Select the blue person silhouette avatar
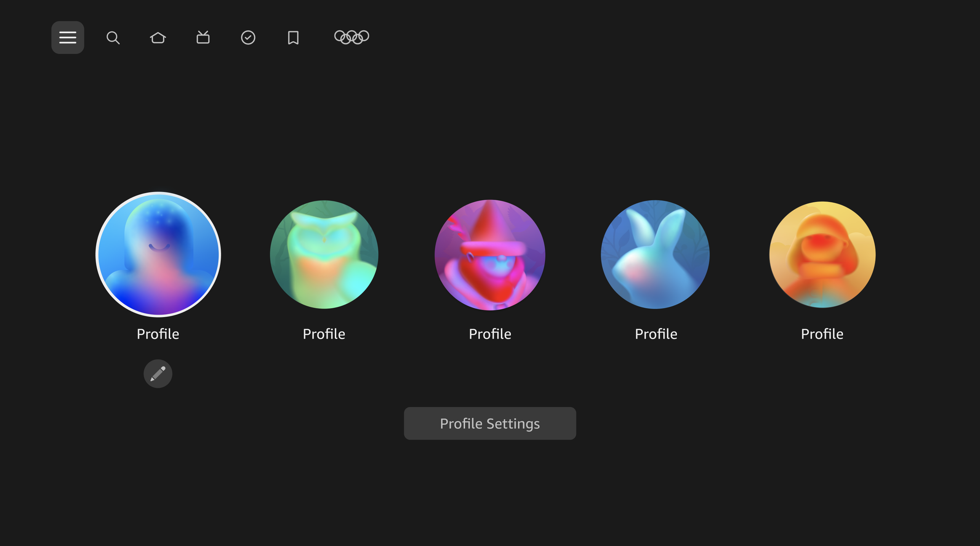Viewport: 980px width, 546px height. [x=158, y=254]
